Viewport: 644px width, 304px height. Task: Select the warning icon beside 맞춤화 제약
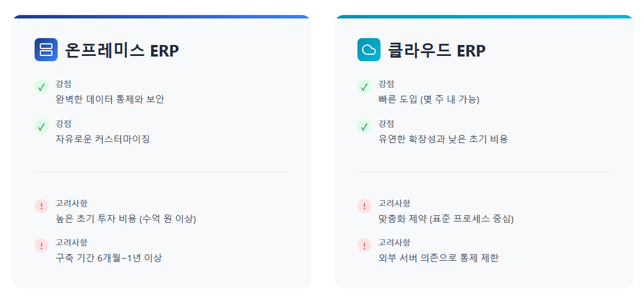[364, 206]
